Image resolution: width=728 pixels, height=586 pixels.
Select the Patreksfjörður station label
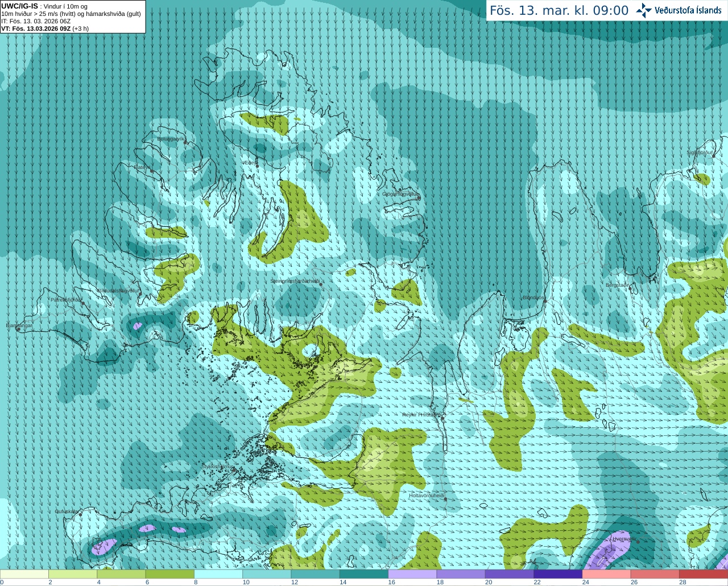click(66, 299)
